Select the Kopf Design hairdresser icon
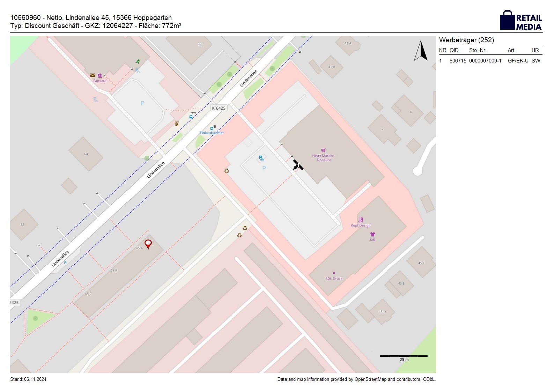Image resolution: width=554 pixels, height=392 pixels. (x=361, y=220)
